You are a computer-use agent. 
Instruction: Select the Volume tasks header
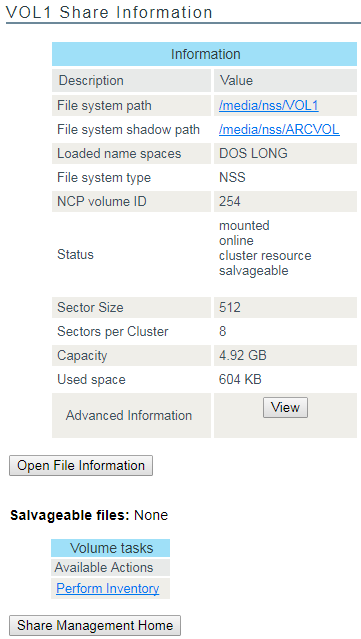click(110, 548)
